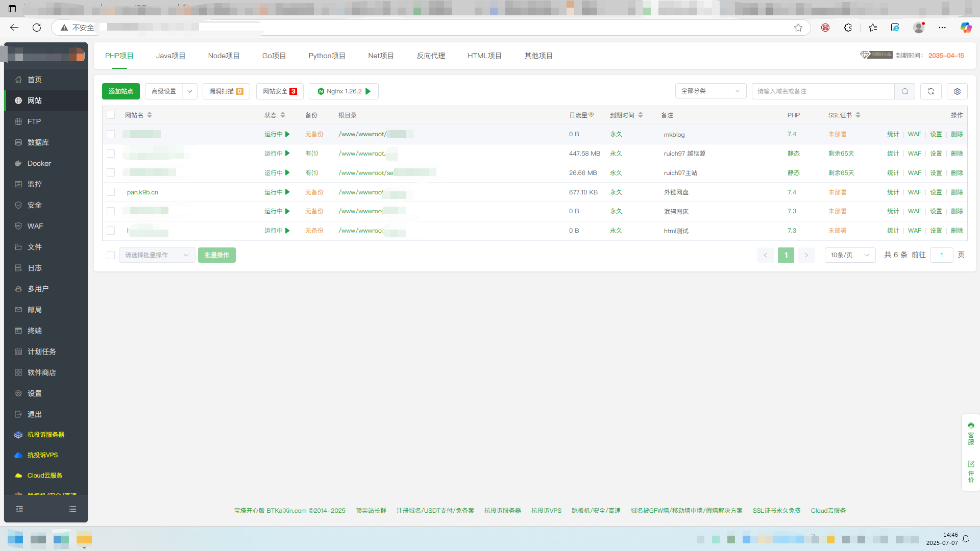The height and width of the screenshot is (551, 980).
Task: Check the mkblog site row checkbox
Action: [x=111, y=134]
